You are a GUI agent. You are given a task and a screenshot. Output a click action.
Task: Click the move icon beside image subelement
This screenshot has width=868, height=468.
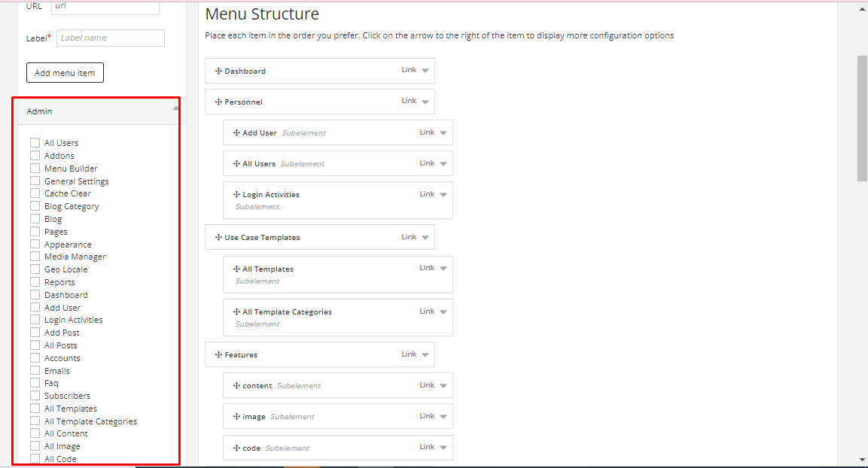click(x=236, y=417)
